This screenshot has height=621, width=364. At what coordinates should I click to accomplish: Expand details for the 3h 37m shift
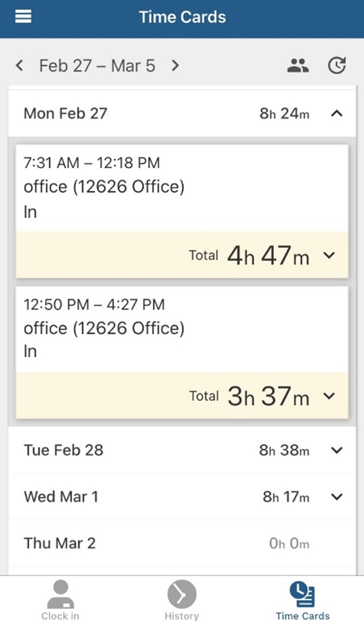coord(329,396)
